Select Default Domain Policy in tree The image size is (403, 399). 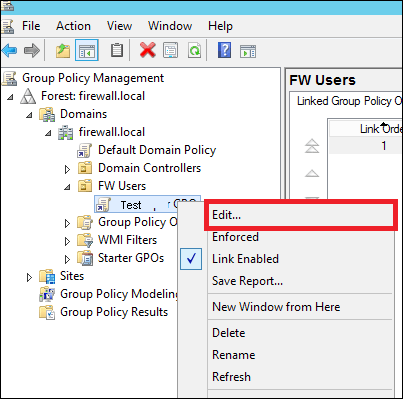coord(157,150)
